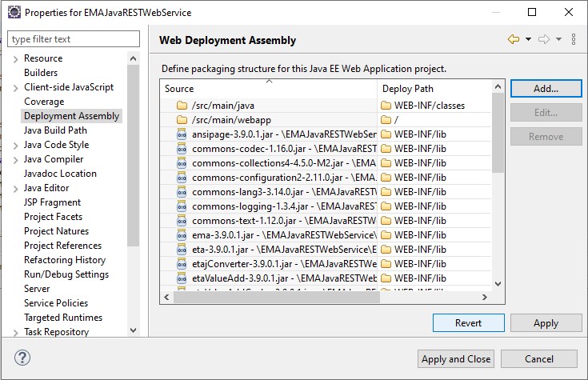This screenshot has width=588, height=380.
Task: Expand the Client-side JavaScript node
Action: click(15, 88)
